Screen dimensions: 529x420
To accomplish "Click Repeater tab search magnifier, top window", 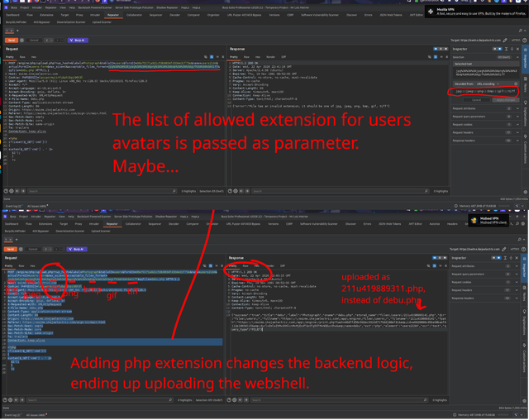I will point(521,31).
